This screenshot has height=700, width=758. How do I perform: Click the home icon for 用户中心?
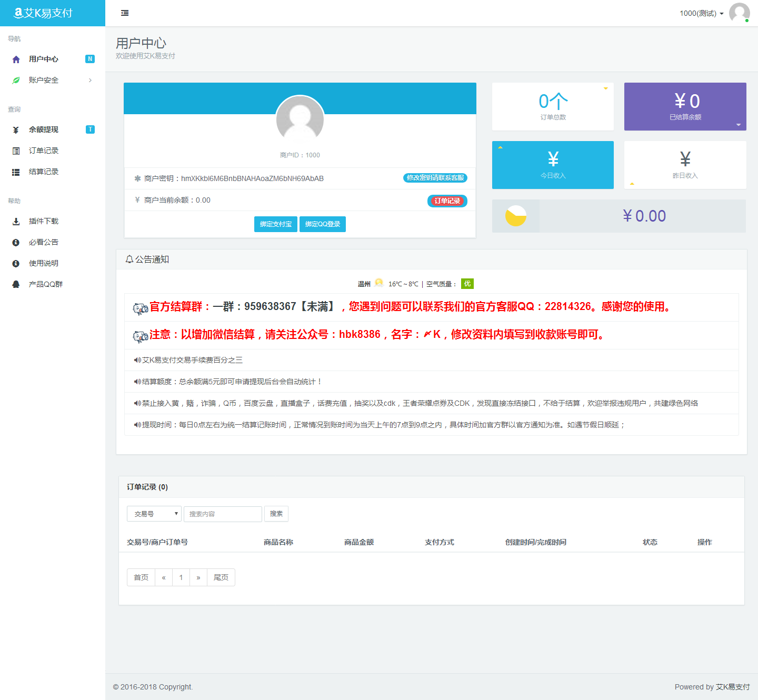(x=16, y=59)
